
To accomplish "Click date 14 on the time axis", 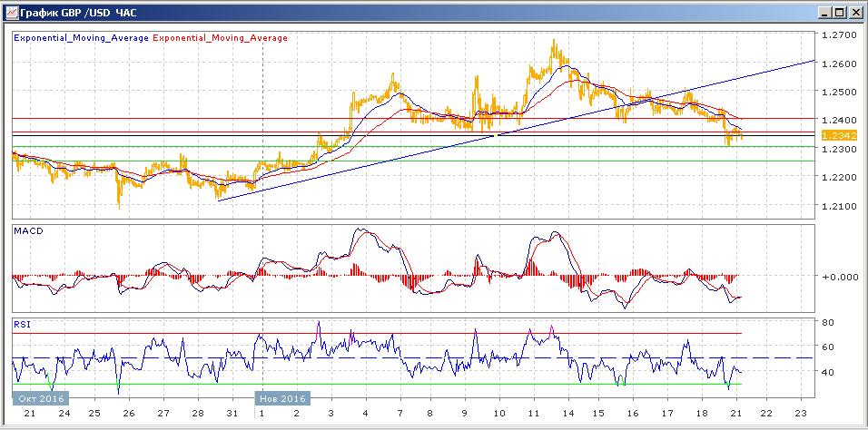I will pos(570,413).
